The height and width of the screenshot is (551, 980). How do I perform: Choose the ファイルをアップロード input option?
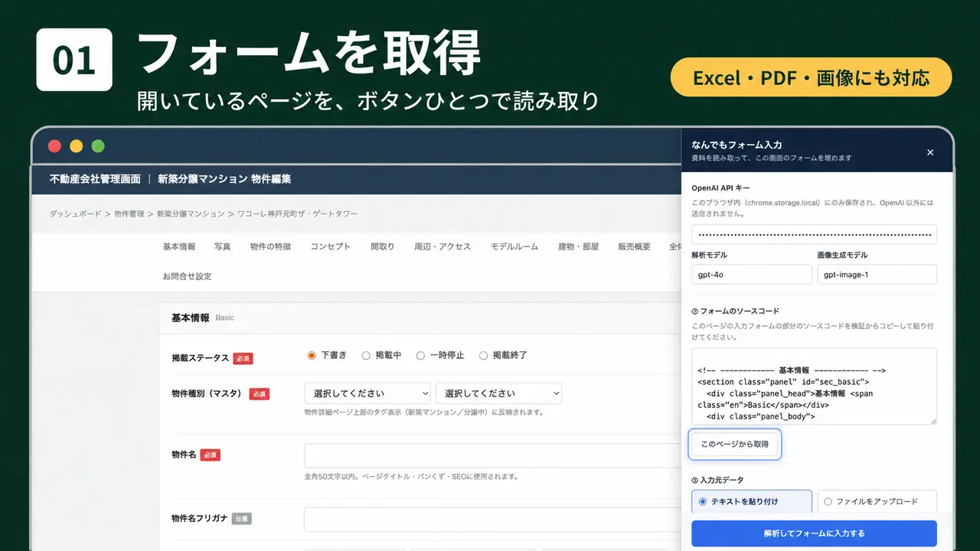click(877, 501)
